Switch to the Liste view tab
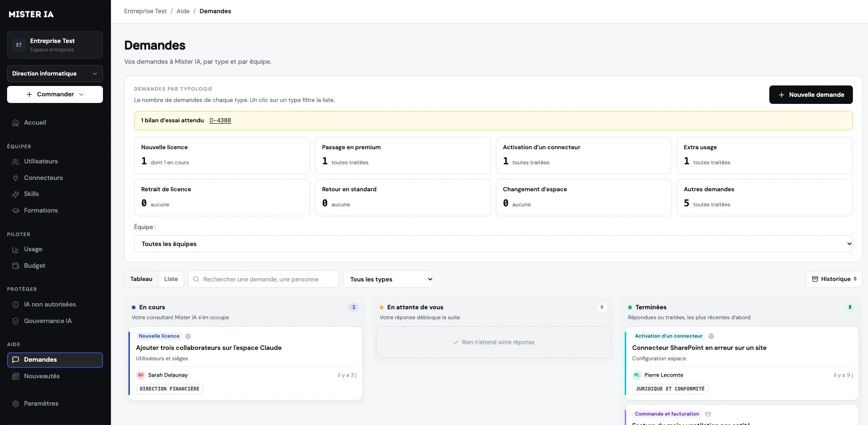The image size is (868, 425). [x=171, y=279]
